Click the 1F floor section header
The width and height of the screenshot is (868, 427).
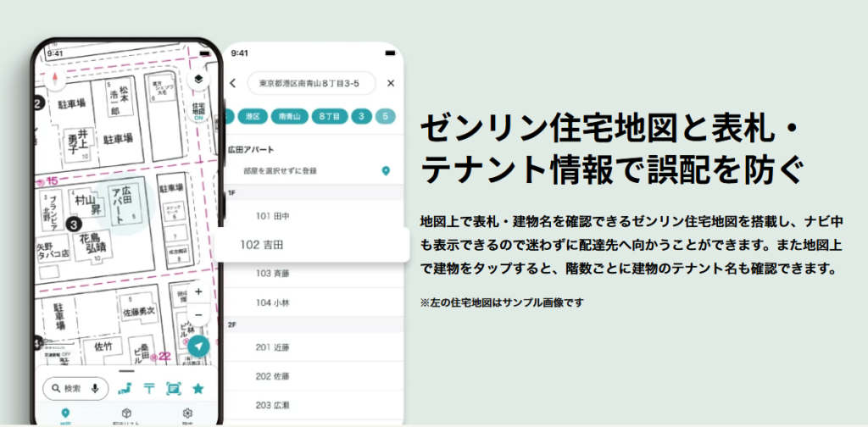[314, 192]
